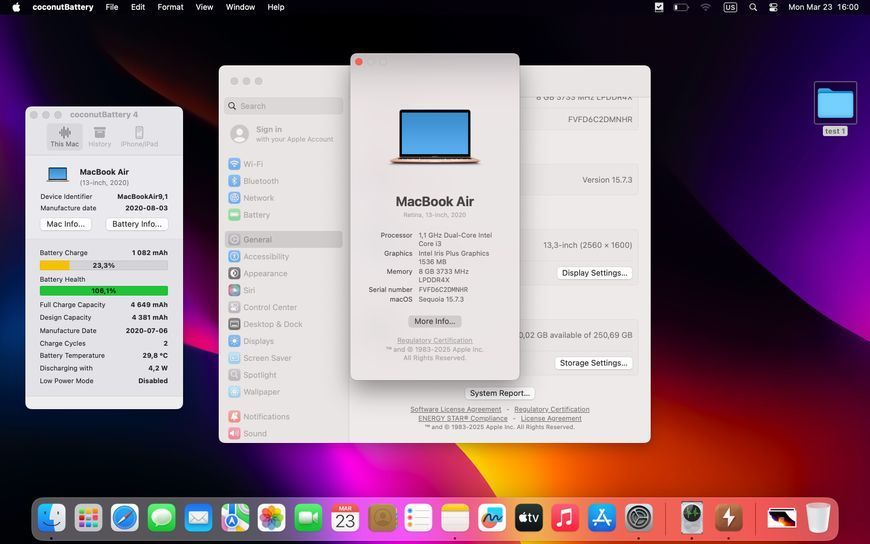Open Desktop & Dock in Settings sidebar
Viewport: 870px width, 544px height.
284,324
